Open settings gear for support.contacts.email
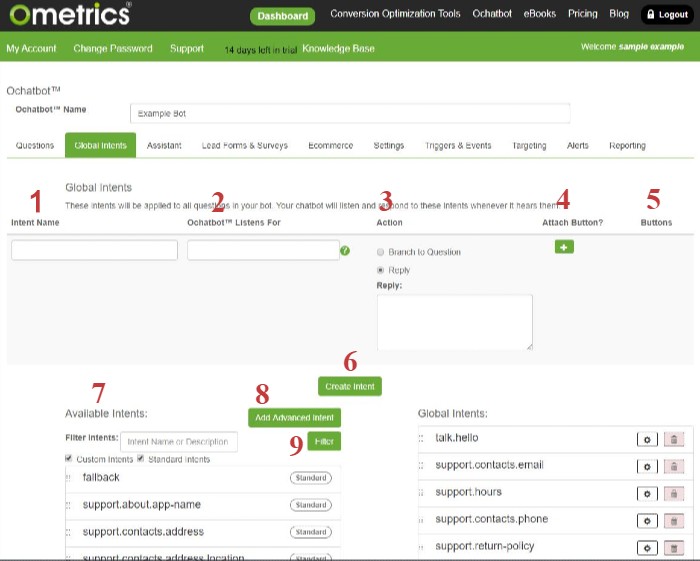Screen dimensions: 700x561 coord(647,467)
